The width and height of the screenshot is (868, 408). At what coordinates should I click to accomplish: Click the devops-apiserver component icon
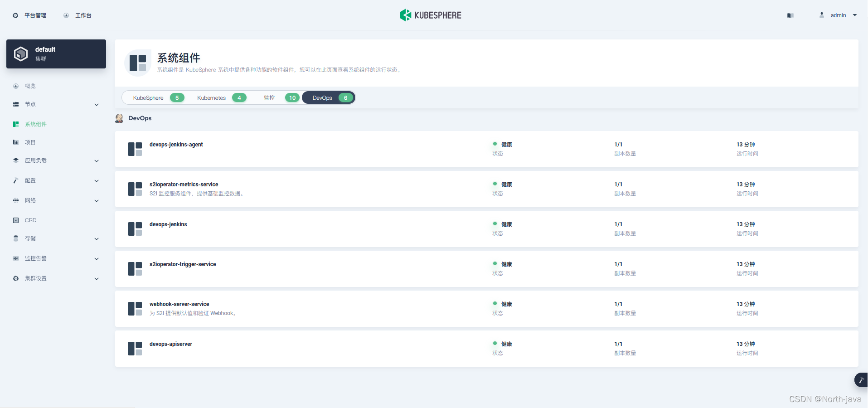click(135, 349)
